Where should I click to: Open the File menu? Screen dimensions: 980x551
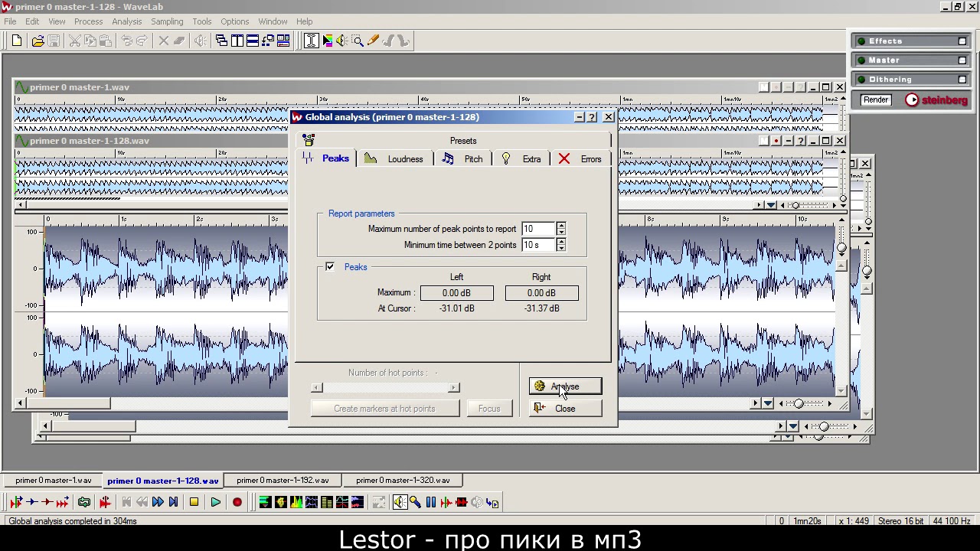click(10, 21)
